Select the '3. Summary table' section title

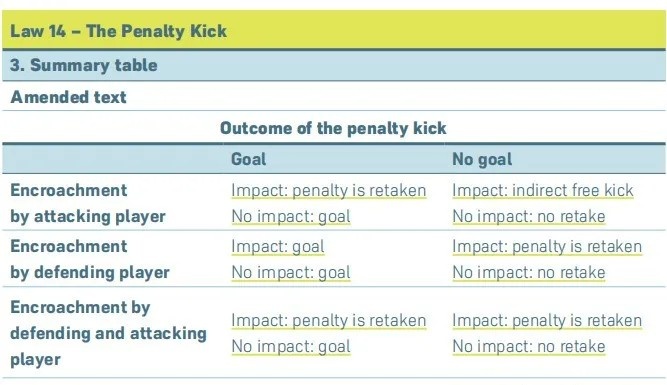(x=84, y=65)
